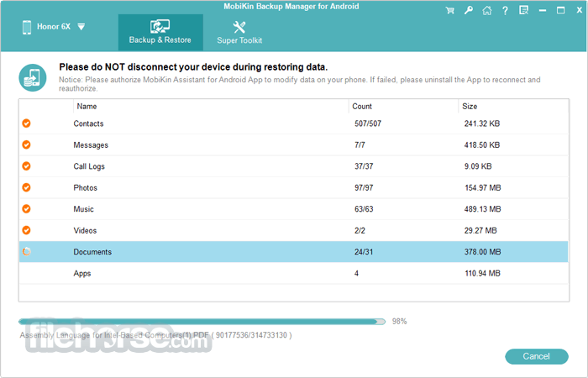
Task: Go to the home icon
Action: 486,10
